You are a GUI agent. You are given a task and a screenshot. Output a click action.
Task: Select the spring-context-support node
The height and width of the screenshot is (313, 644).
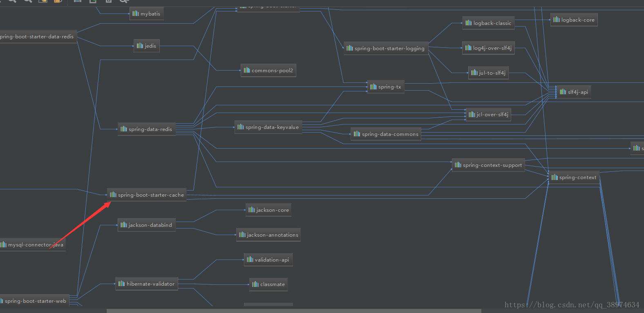pos(488,165)
